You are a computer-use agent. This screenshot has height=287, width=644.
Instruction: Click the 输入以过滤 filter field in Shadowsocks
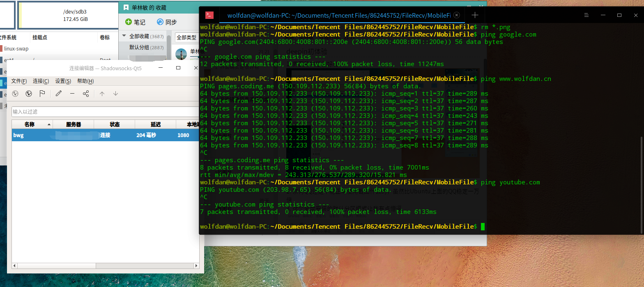(105, 112)
